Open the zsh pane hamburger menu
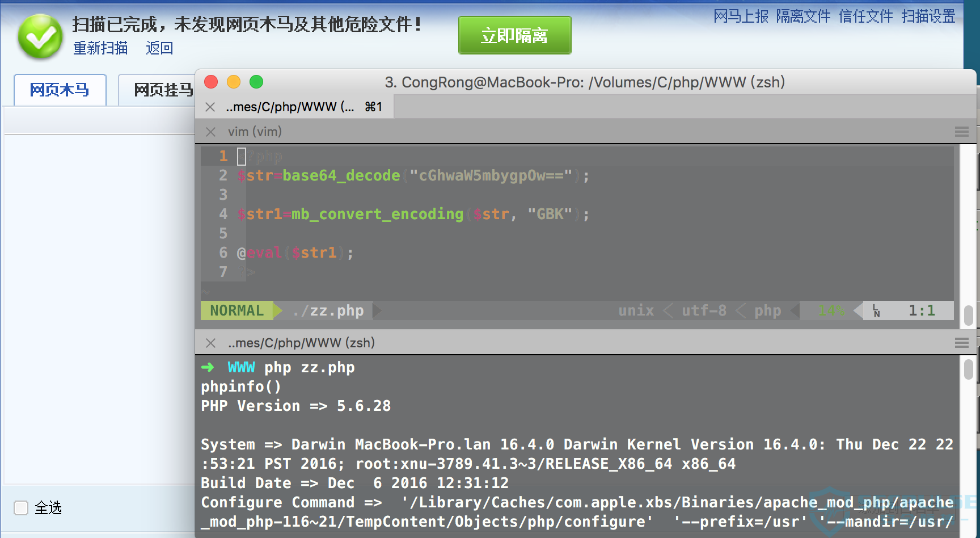This screenshot has height=538, width=980. (961, 343)
